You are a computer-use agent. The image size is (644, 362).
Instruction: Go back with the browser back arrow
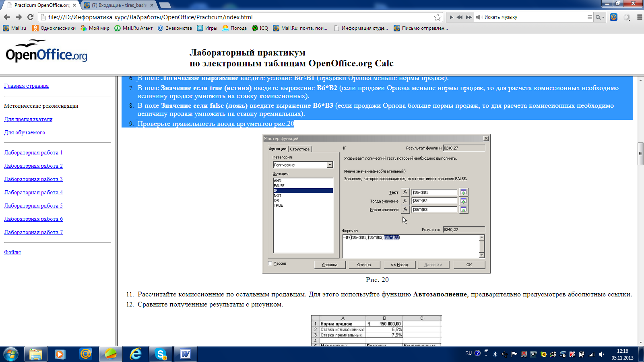7,17
